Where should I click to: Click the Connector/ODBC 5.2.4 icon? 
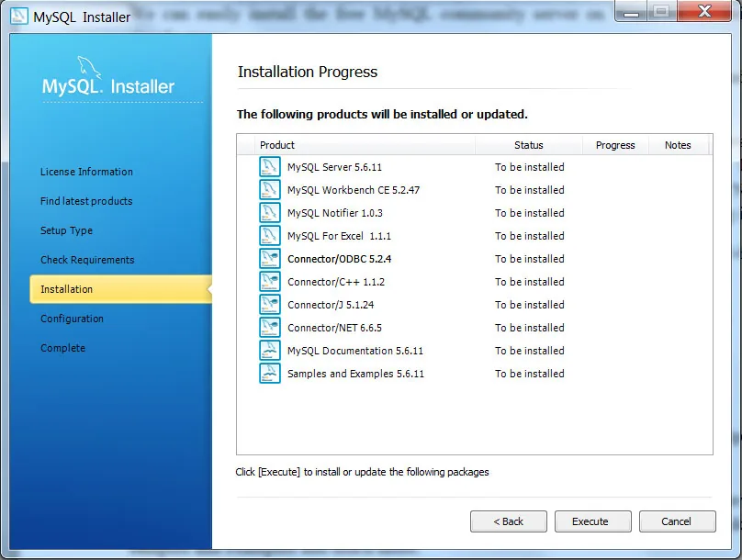270,259
